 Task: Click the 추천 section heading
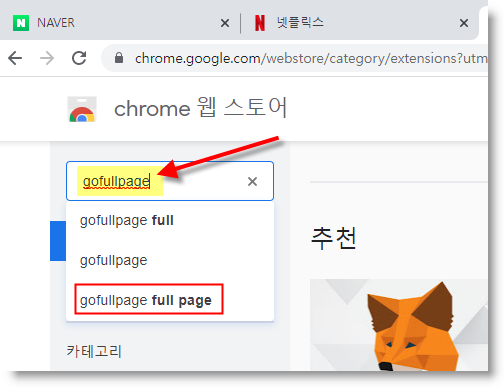point(334,238)
